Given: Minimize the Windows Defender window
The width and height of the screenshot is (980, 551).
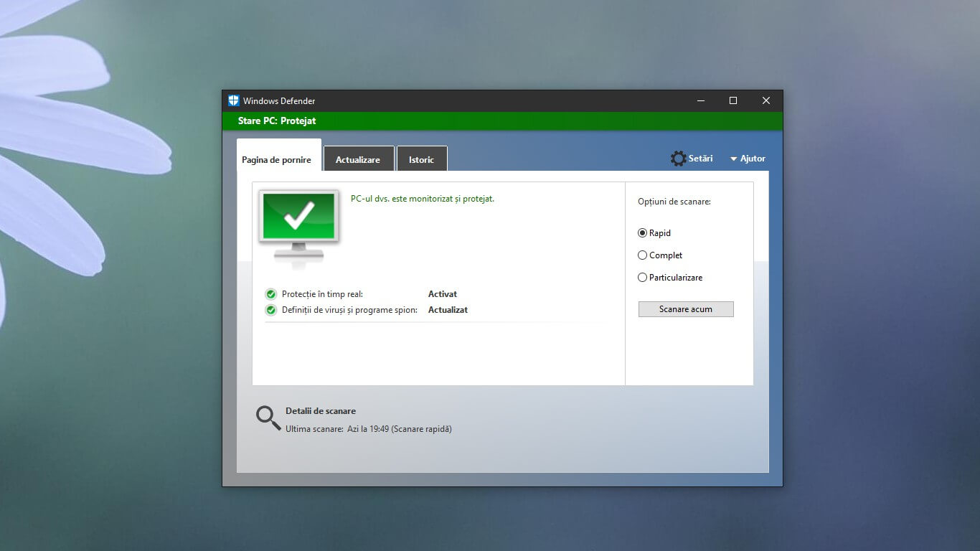Looking at the screenshot, I should [700, 100].
